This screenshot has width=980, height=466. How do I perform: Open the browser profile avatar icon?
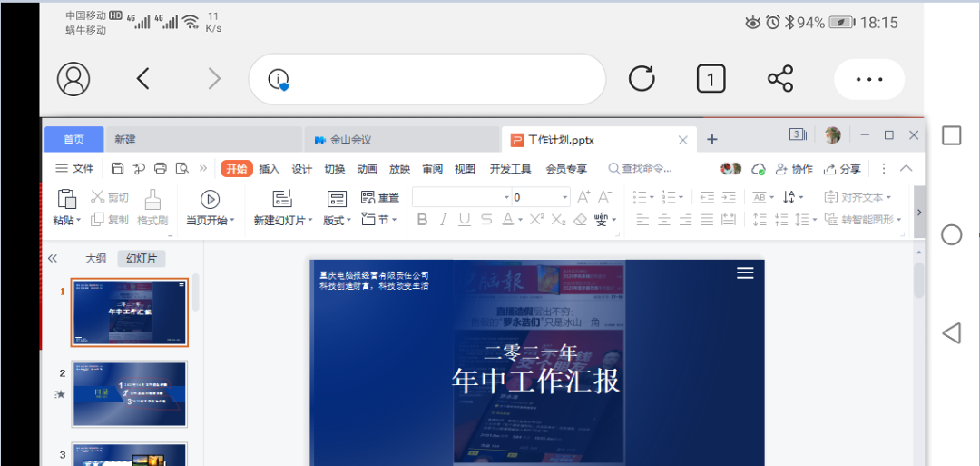click(x=73, y=79)
